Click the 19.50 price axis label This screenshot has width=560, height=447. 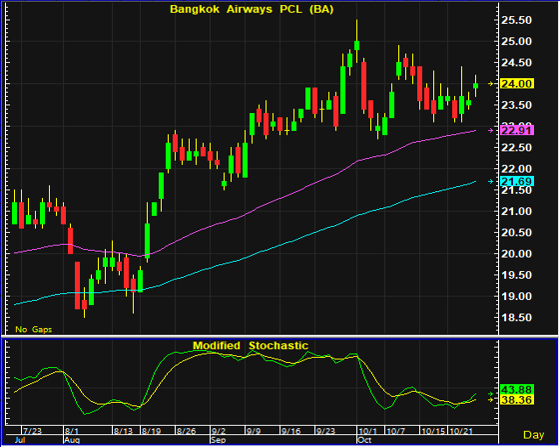516,275
